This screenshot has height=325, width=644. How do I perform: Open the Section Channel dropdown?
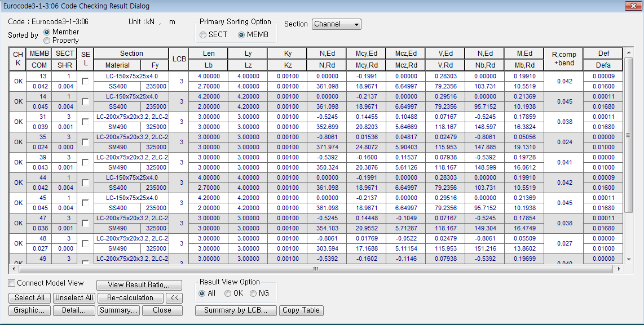pos(336,24)
